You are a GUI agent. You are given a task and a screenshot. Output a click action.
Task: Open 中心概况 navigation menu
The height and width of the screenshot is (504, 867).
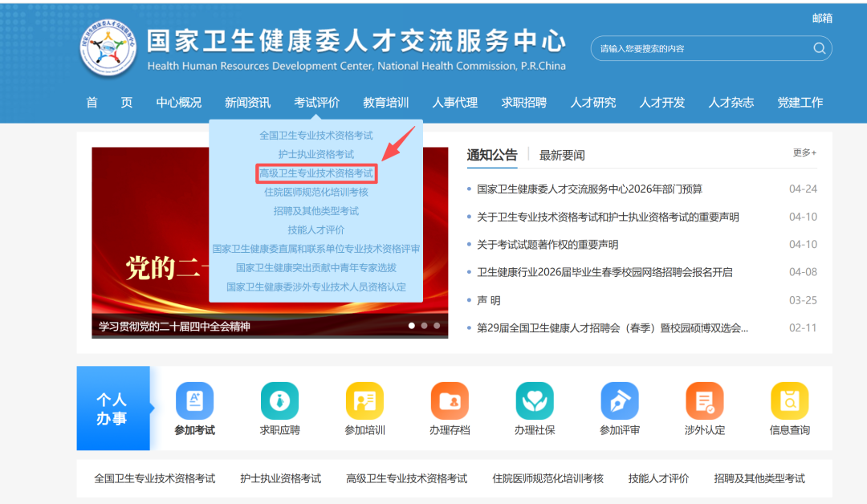pos(178,103)
